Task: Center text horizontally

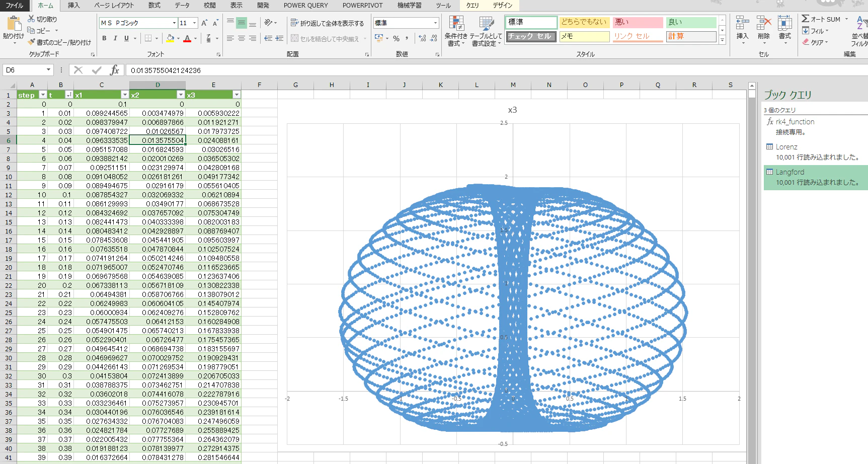Action: [242, 38]
